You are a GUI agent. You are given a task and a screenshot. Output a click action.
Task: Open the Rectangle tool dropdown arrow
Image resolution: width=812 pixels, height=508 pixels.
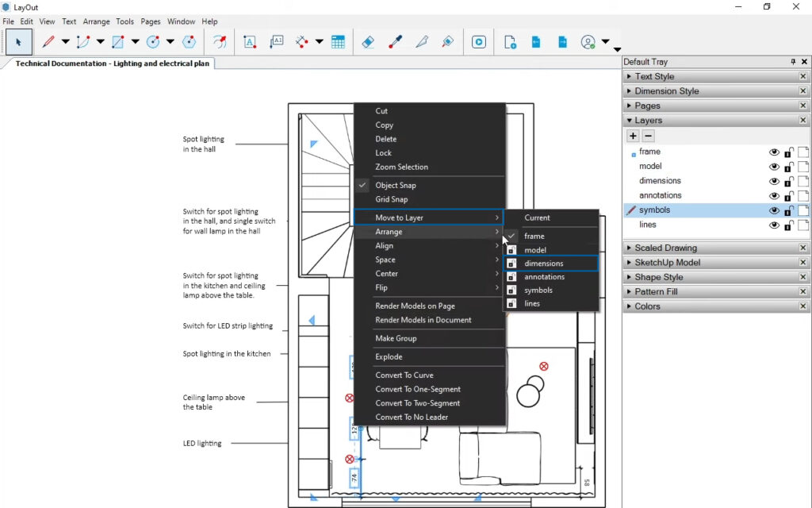[135, 42]
